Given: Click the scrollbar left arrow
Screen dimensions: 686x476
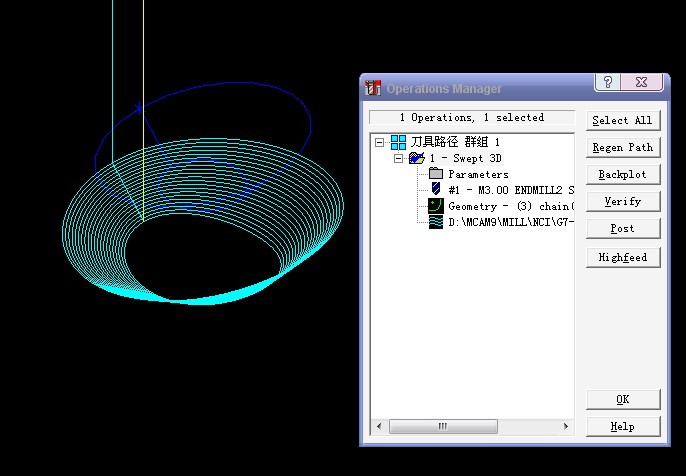Looking at the screenshot, I should pyautogui.click(x=379, y=426).
